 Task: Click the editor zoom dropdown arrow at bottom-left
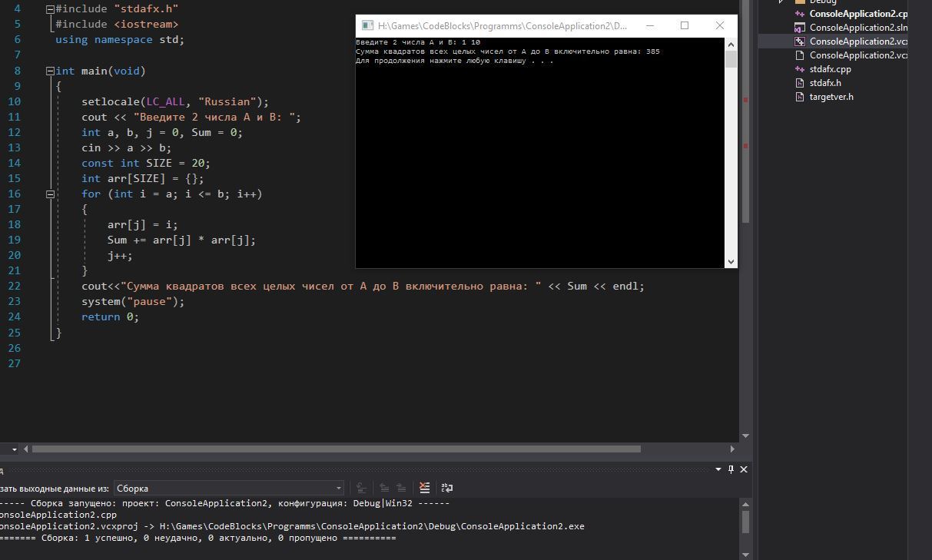pyautogui.click(x=13, y=449)
